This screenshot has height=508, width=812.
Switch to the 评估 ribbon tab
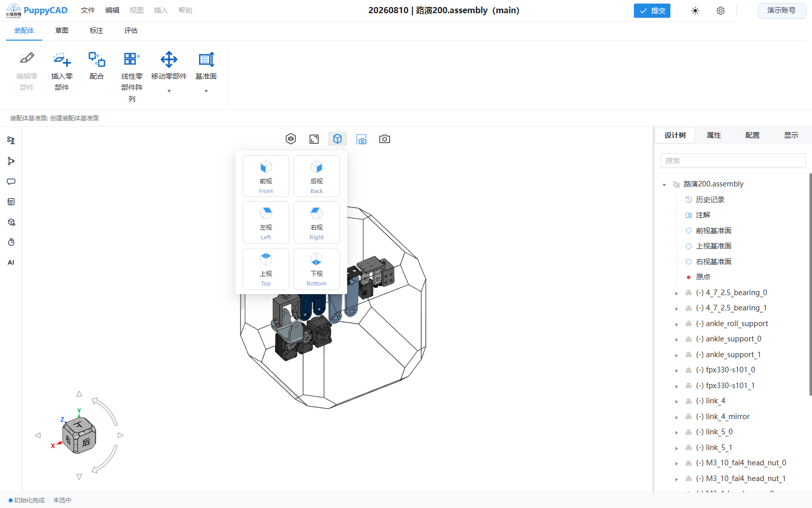(x=131, y=30)
